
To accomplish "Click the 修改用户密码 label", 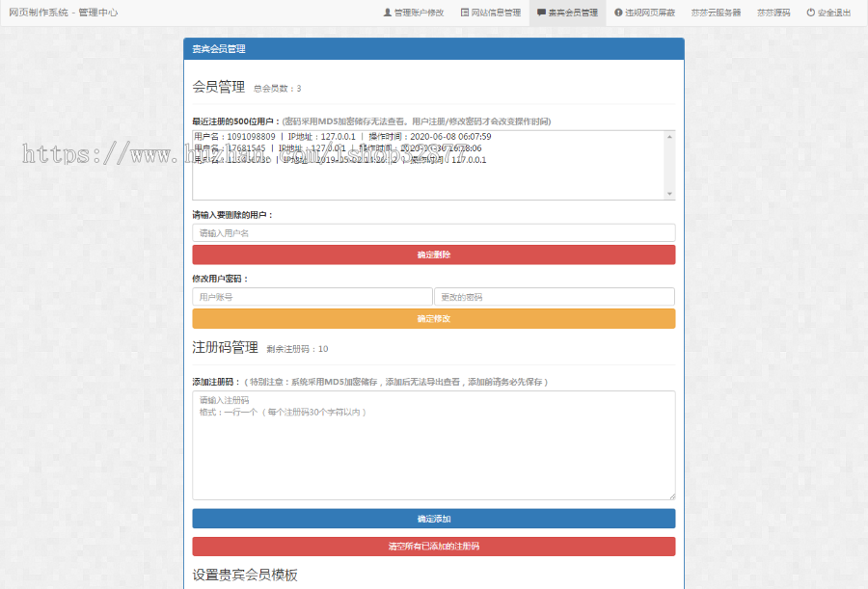I will (220, 279).
